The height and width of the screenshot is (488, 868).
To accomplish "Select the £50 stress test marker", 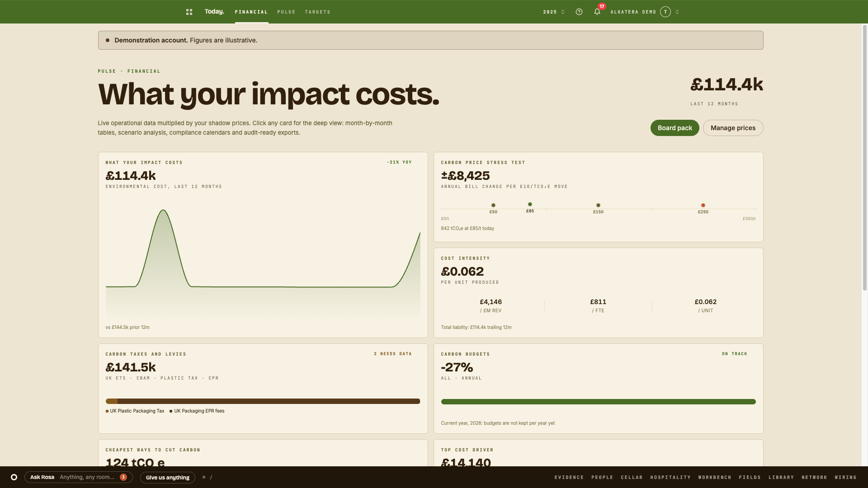I will [493, 206].
